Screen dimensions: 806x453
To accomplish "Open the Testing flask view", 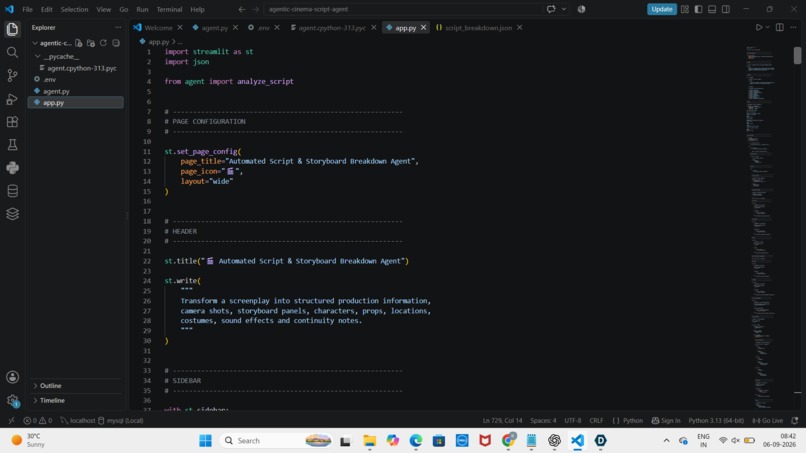I will coord(12,145).
